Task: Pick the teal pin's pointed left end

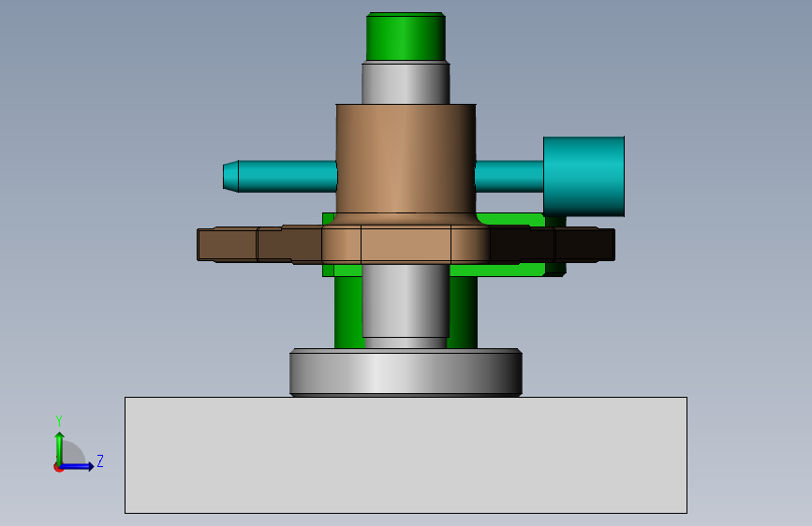Action: [230, 177]
